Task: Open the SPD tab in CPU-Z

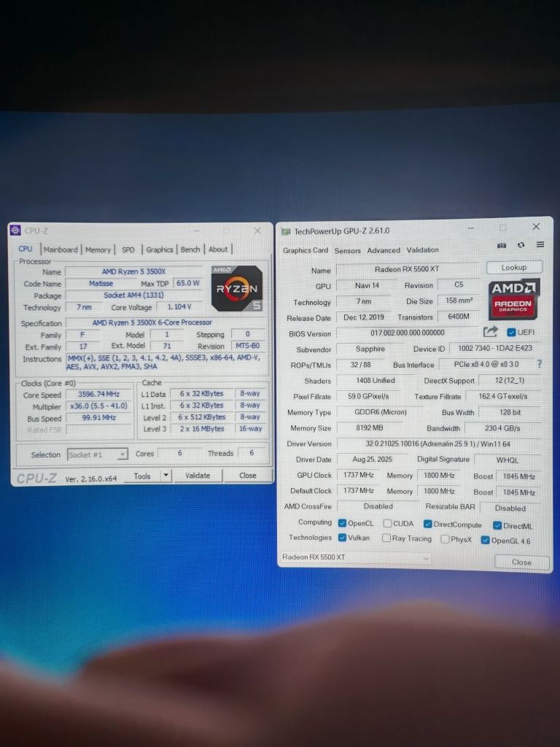Action: (x=128, y=249)
